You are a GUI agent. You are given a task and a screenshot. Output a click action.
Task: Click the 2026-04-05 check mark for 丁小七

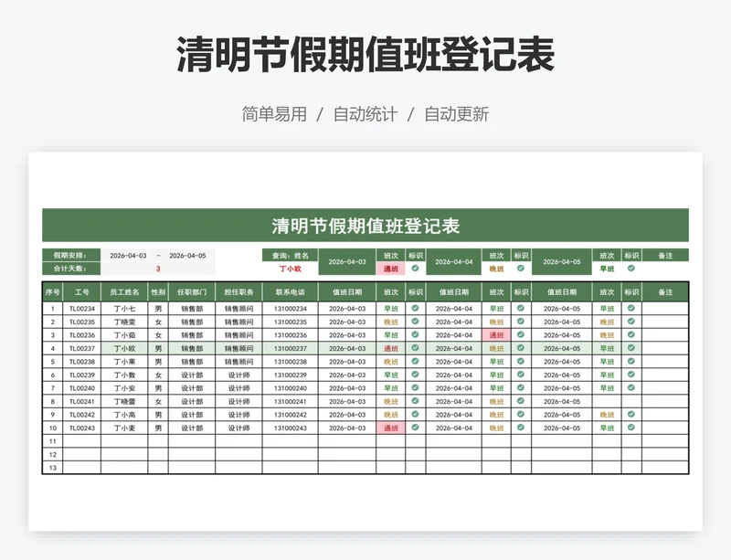coord(630,308)
